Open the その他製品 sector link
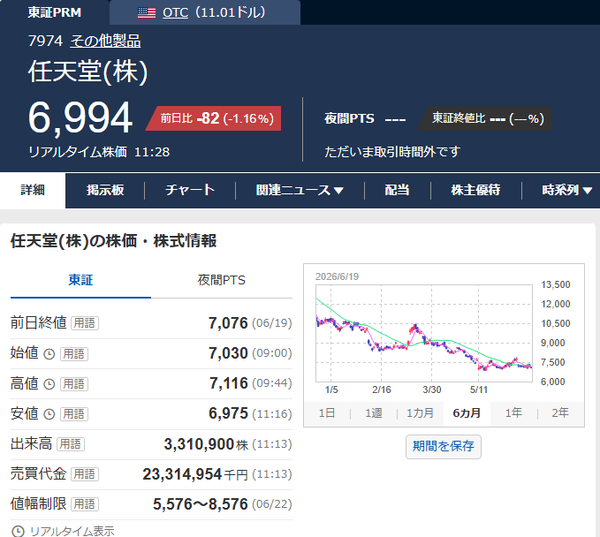Viewport: 600px width, 537px height. tap(105, 41)
